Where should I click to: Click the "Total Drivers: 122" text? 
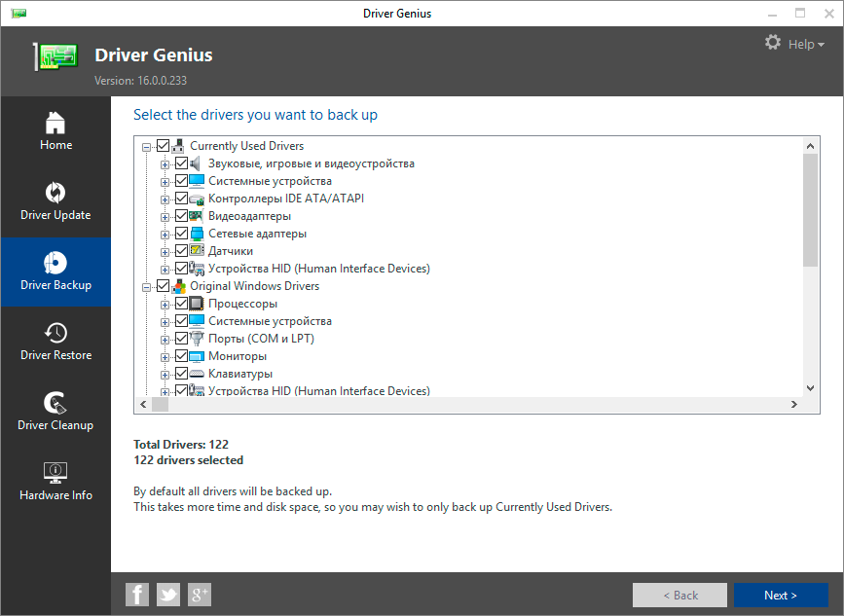coord(181,445)
